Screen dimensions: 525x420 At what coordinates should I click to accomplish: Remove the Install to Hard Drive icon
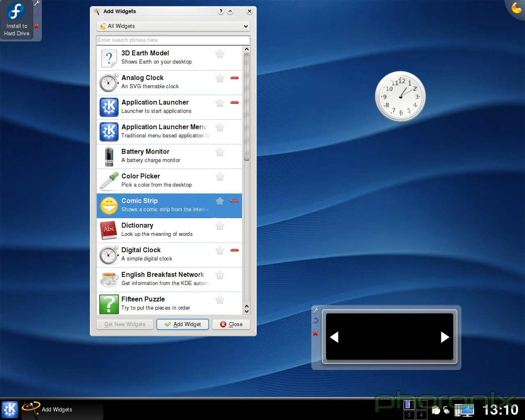(x=37, y=26)
